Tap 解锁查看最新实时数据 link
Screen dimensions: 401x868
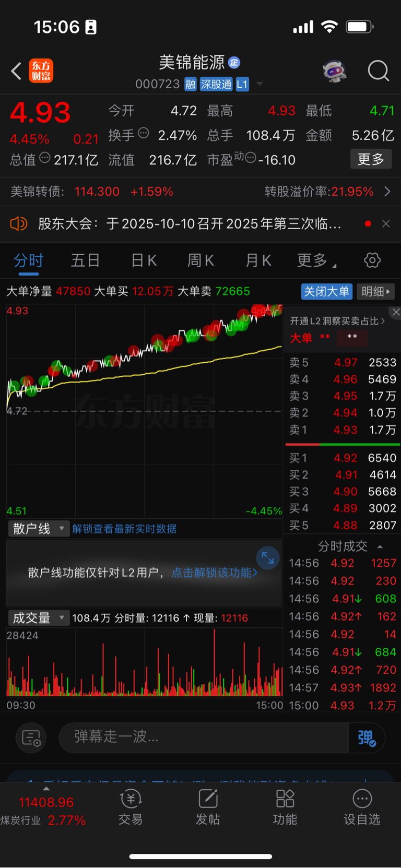tap(124, 529)
